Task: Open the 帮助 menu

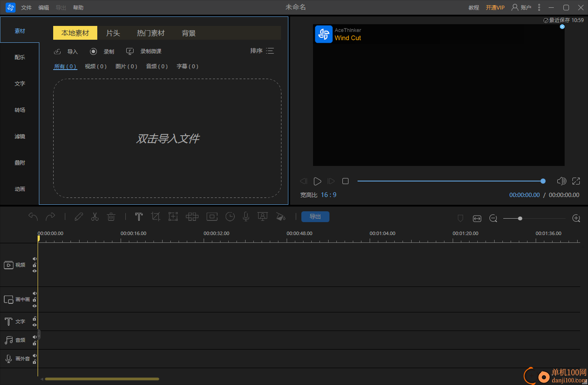Action: tap(78, 8)
